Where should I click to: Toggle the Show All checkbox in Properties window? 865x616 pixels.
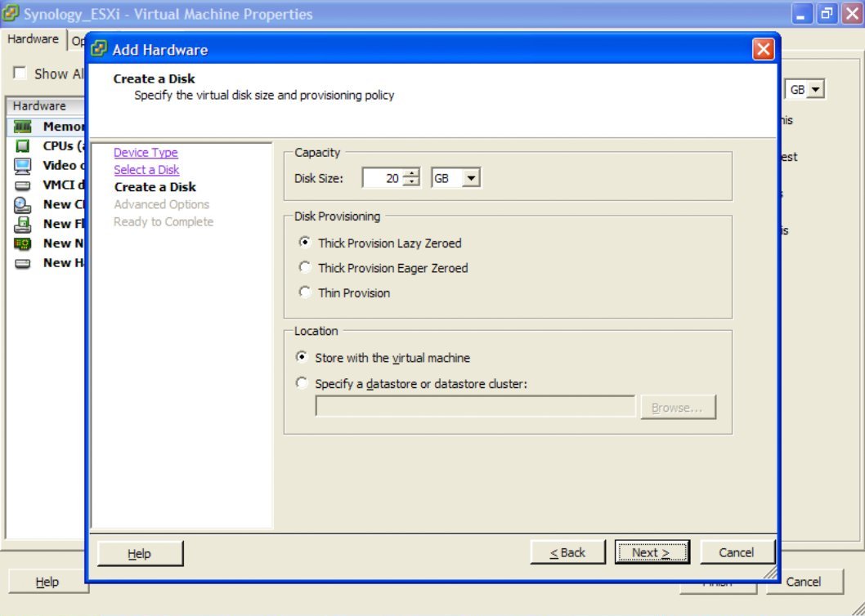click(x=20, y=74)
